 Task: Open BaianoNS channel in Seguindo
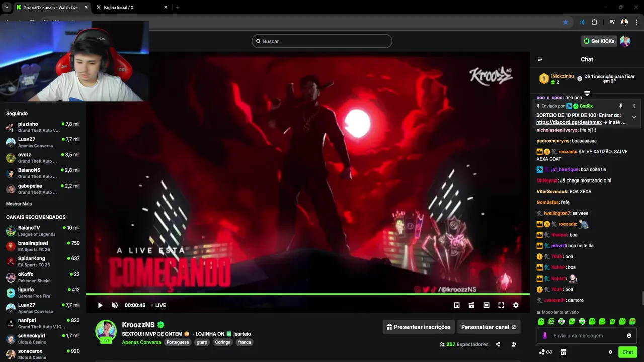click(x=43, y=173)
